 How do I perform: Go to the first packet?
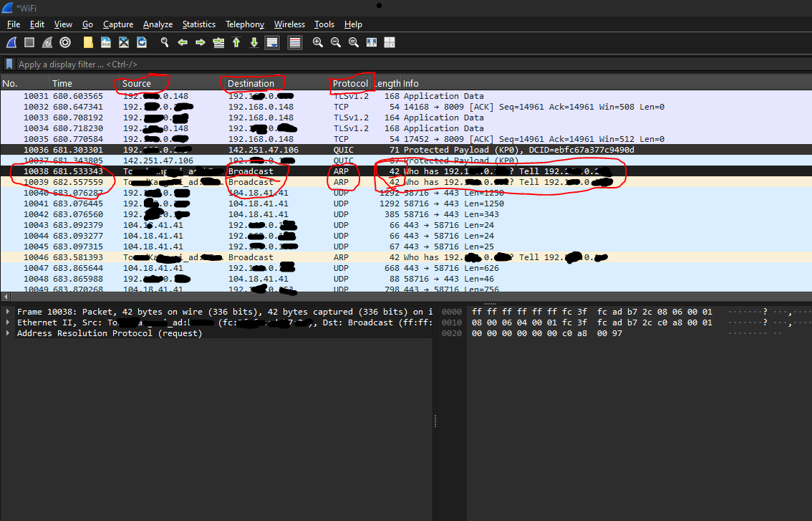coord(236,42)
